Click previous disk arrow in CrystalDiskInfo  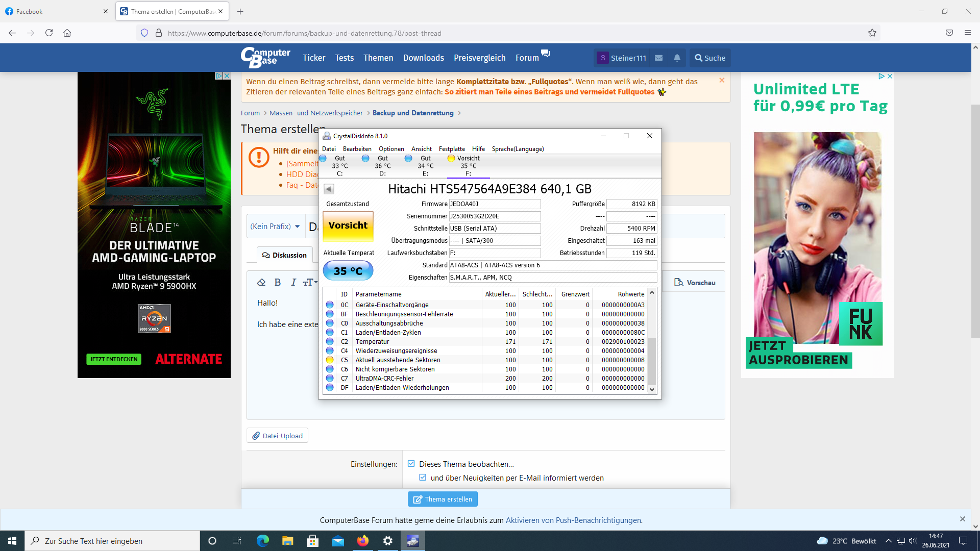[329, 189]
